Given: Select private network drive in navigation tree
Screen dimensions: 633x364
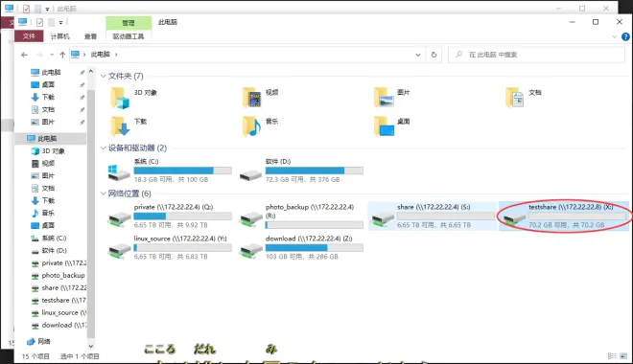Looking at the screenshot, I should (64, 262).
